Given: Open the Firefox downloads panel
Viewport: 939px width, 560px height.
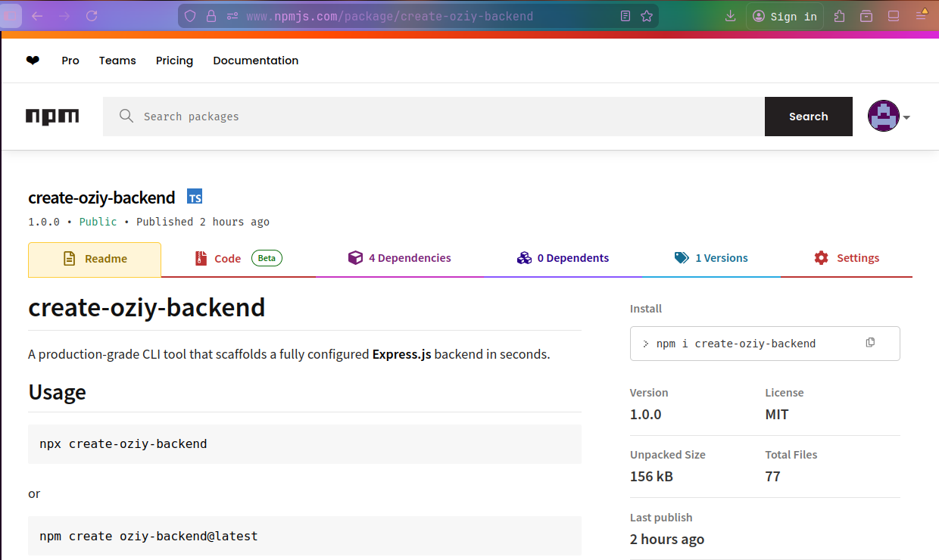Looking at the screenshot, I should [729, 15].
